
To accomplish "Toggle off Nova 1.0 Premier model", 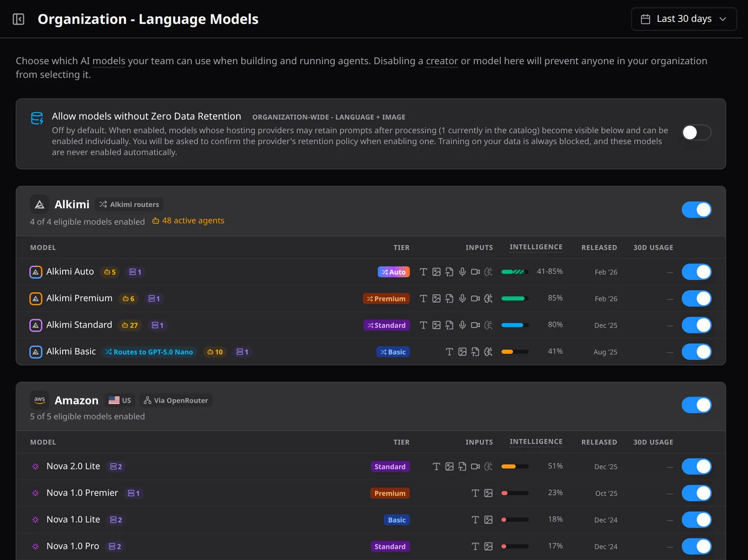I will tap(697, 493).
